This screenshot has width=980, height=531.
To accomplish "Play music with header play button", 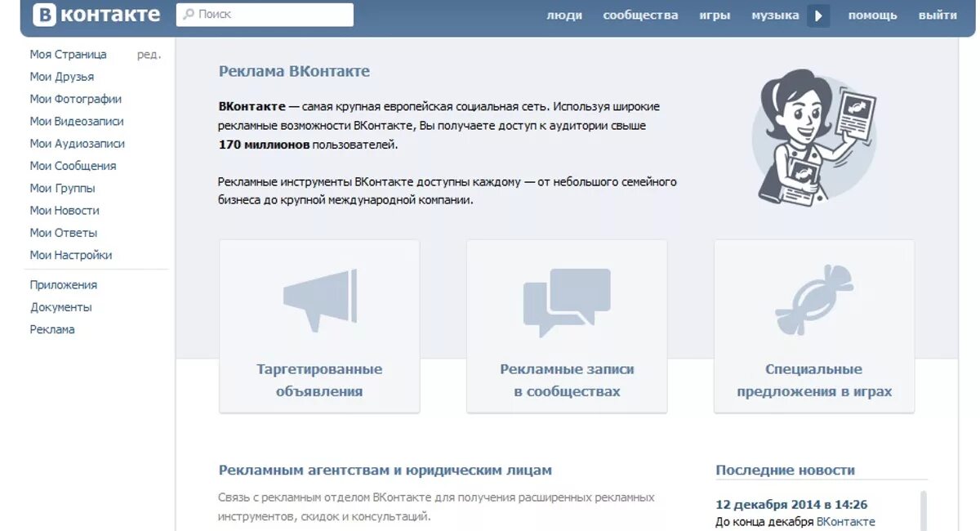I will (x=818, y=16).
